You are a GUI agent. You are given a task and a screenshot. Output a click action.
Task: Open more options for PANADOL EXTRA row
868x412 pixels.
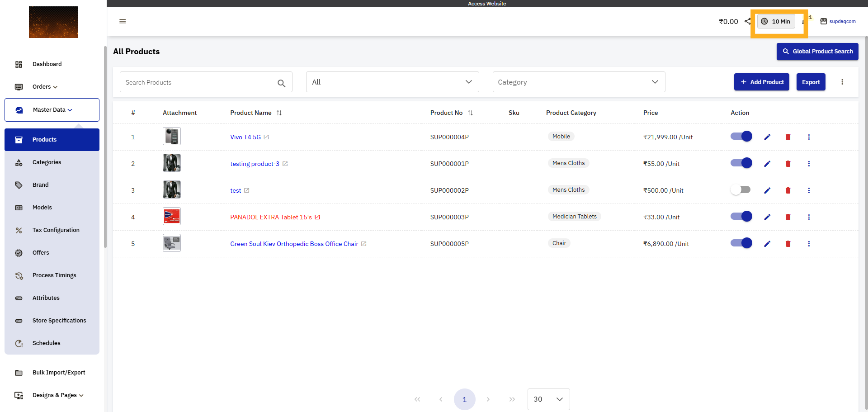809,217
